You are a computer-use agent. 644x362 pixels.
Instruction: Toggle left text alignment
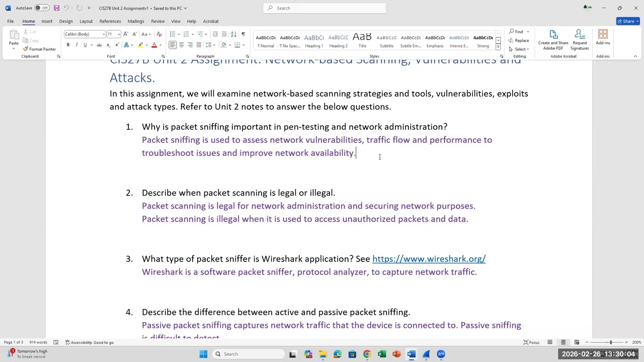(173, 45)
